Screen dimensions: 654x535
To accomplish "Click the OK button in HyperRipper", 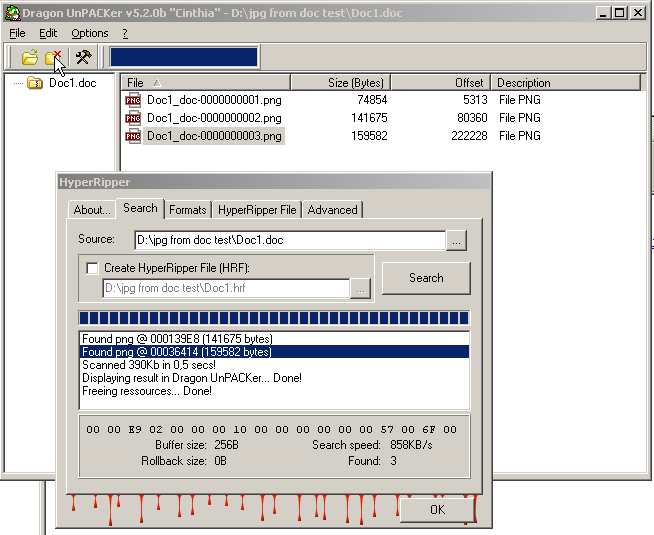I will tap(437, 510).
